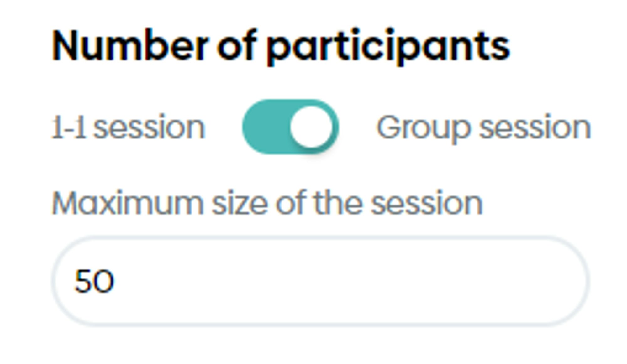Image resolution: width=627 pixels, height=364 pixels.
Task: Click the white knob of the toggle
Action: click(x=311, y=127)
